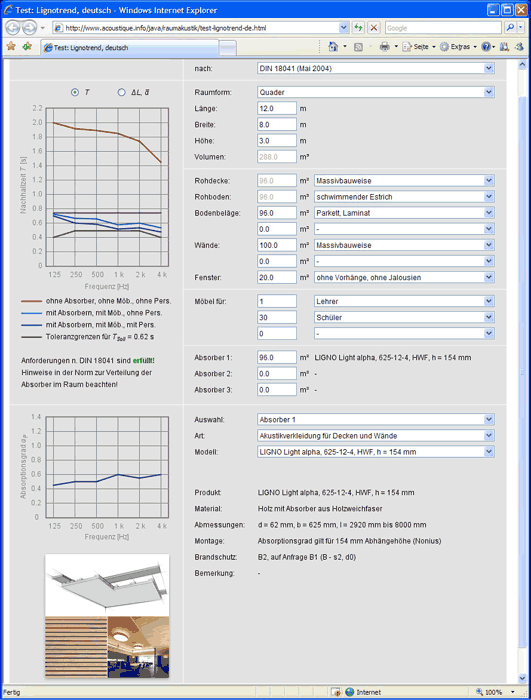Click the Internet zone globe icon
Image resolution: width=531 pixels, height=700 pixels.
point(349,692)
